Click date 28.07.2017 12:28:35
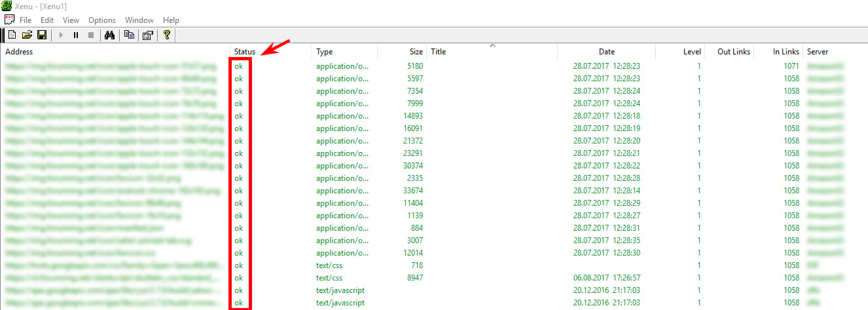This screenshot has width=868, height=310. coord(606,241)
